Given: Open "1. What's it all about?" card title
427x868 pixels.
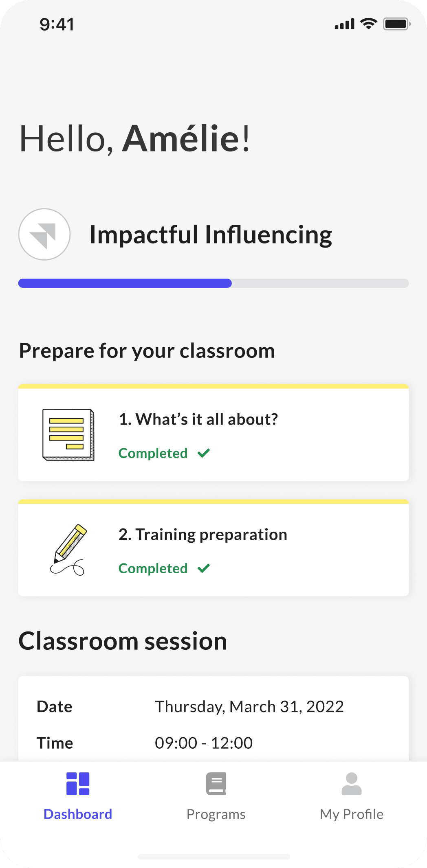Looking at the screenshot, I should pos(198,419).
